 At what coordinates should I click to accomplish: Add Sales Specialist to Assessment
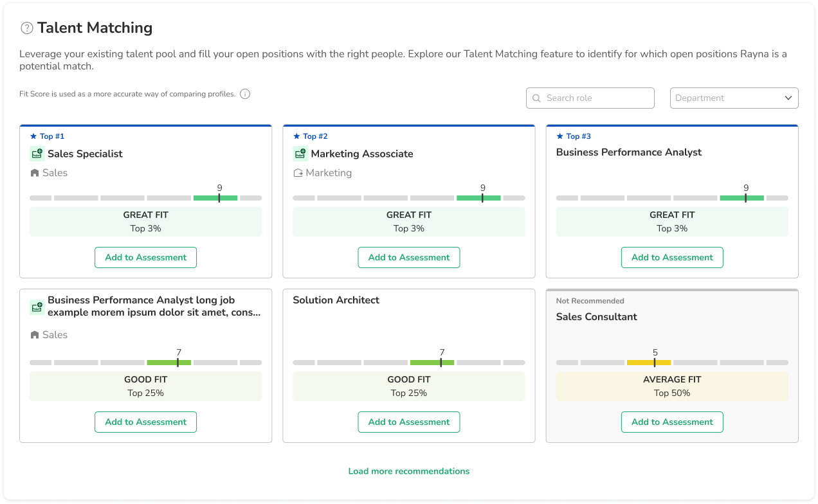pyautogui.click(x=146, y=258)
